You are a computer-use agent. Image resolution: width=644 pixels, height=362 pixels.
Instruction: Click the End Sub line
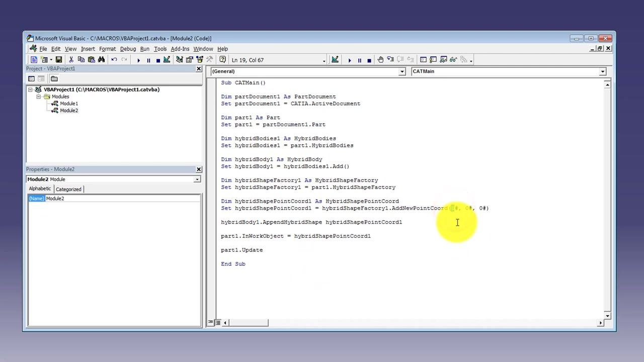233,264
